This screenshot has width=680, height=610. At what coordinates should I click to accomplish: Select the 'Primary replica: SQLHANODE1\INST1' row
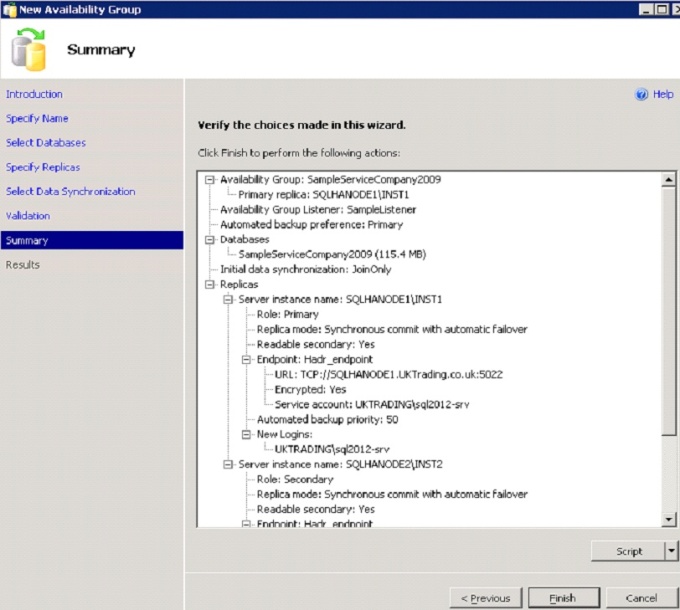(x=324, y=195)
